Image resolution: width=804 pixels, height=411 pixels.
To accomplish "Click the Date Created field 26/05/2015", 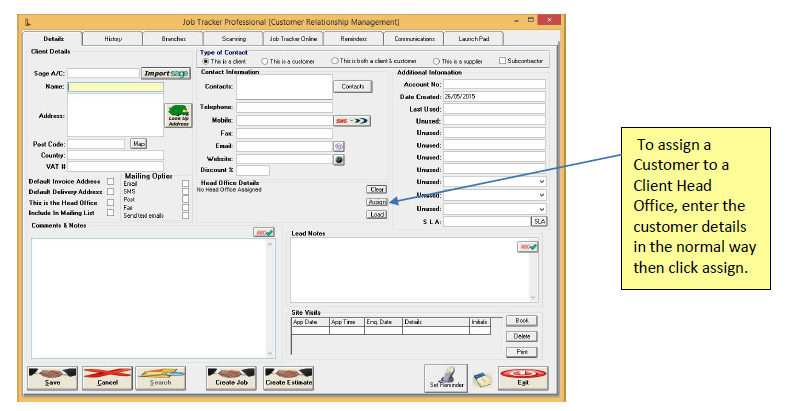I will pyautogui.click(x=494, y=96).
